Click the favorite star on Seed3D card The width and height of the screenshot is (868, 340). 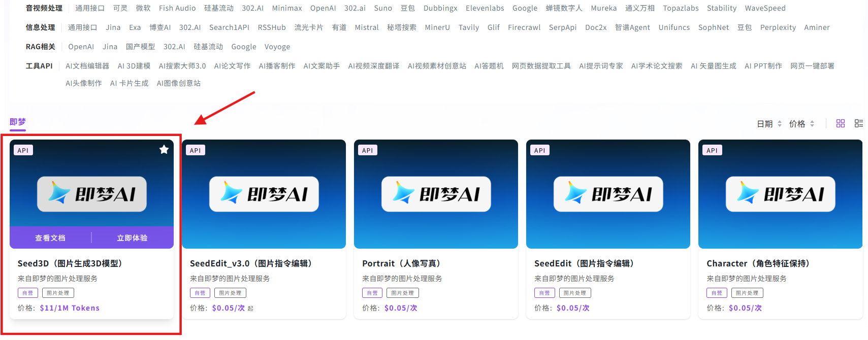point(164,149)
